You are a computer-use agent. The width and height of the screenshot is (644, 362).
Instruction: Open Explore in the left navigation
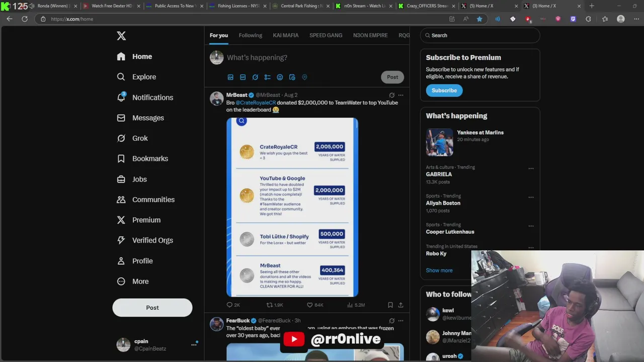pos(136,77)
